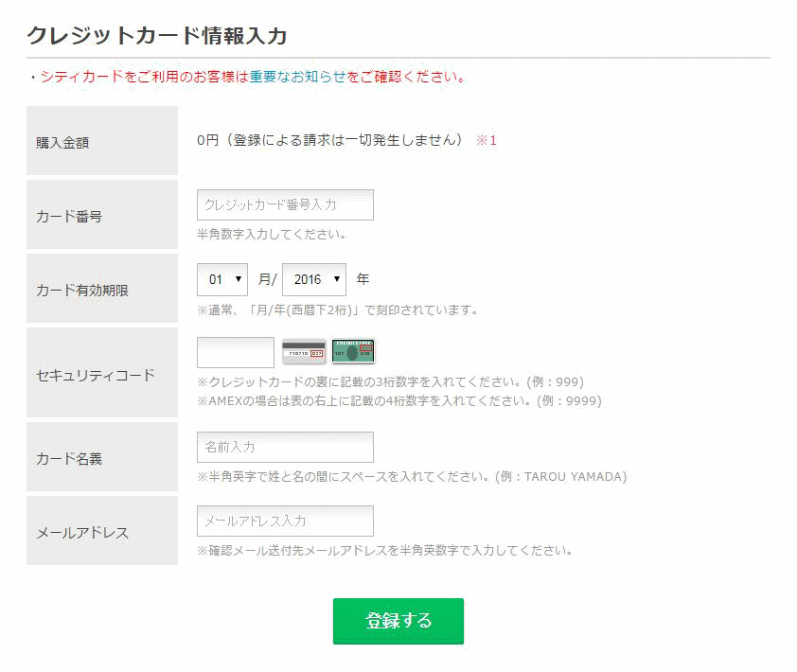797x672 pixels.
Task: Click the カード有効期限 row label
Action: (x=82, y=291)
